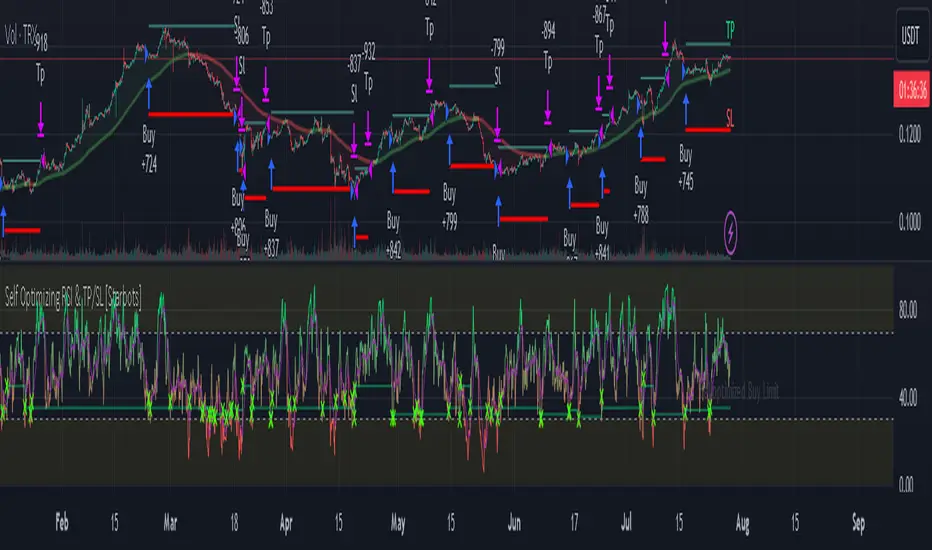
Task: Click the 80.00 RSI scale value
Action: tap(908, 309)
